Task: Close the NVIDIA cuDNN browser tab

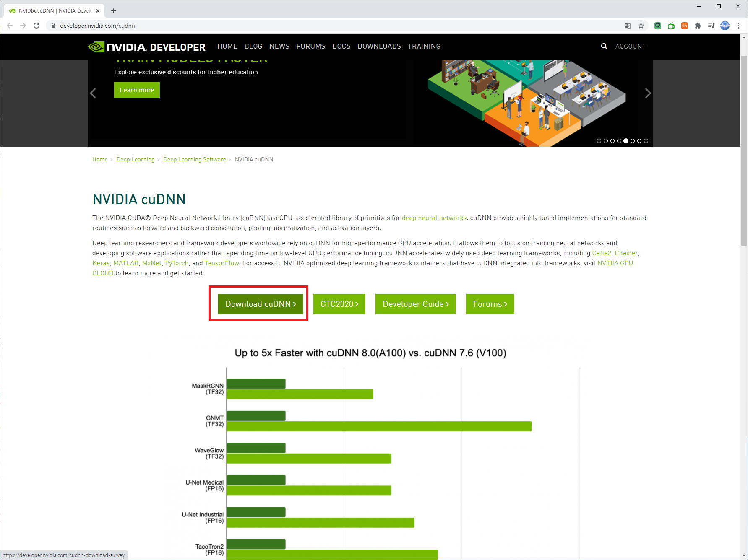Action: coord(98,11)
